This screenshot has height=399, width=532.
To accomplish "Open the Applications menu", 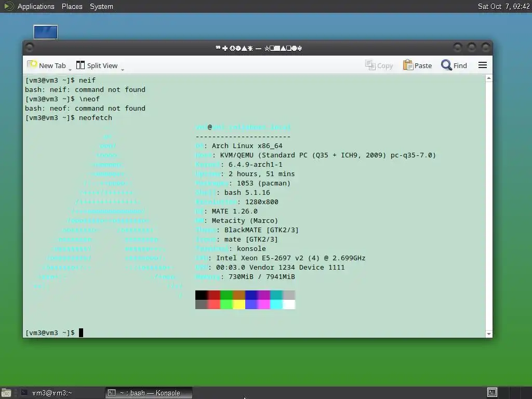I will [36, 6].
